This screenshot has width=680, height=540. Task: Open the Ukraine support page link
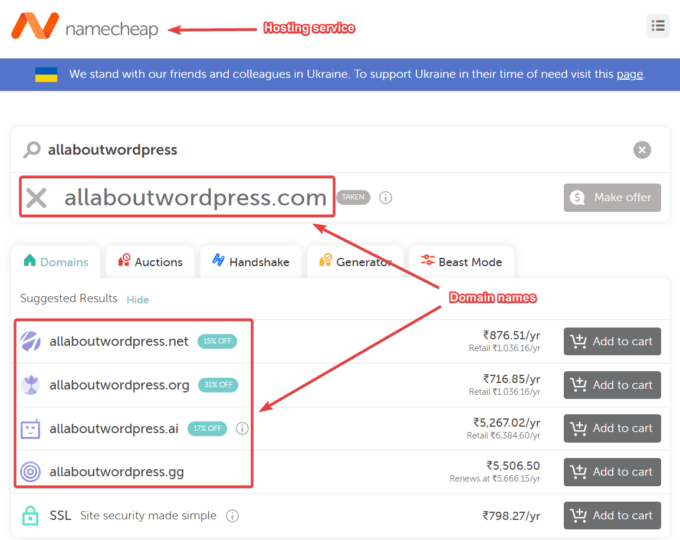[x=630, y=74]
